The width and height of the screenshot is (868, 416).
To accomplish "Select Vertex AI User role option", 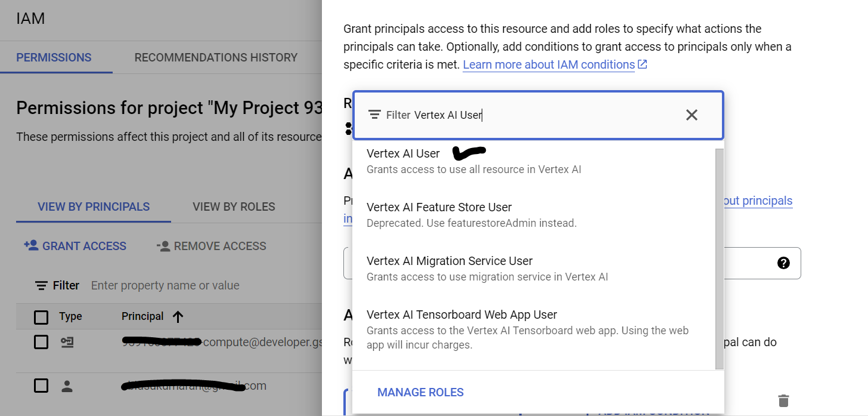I will coord(403,154).
